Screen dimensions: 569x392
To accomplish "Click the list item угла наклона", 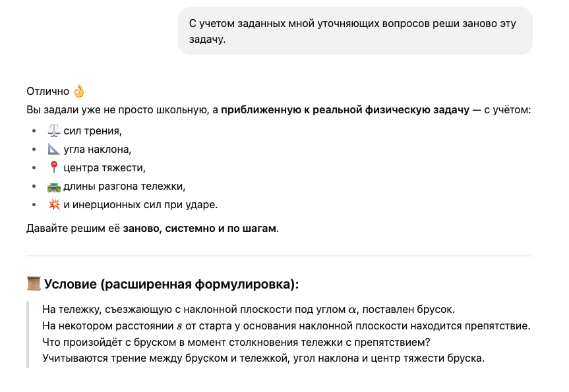I will point(97,149).
